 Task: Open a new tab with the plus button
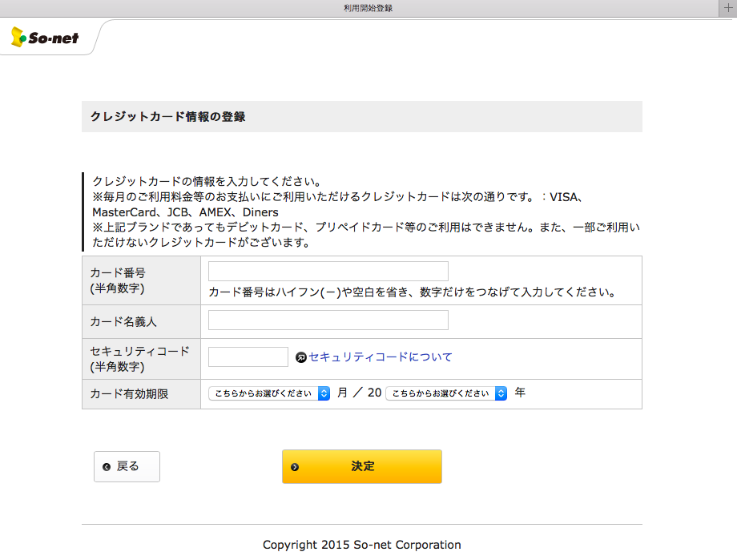[x=728, y=8]
